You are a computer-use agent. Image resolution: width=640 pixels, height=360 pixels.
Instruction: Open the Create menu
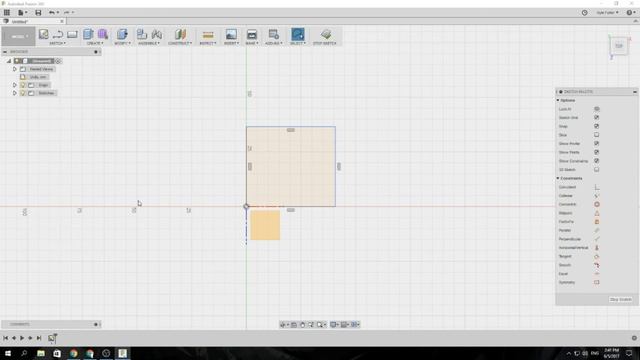coord(95,43)
